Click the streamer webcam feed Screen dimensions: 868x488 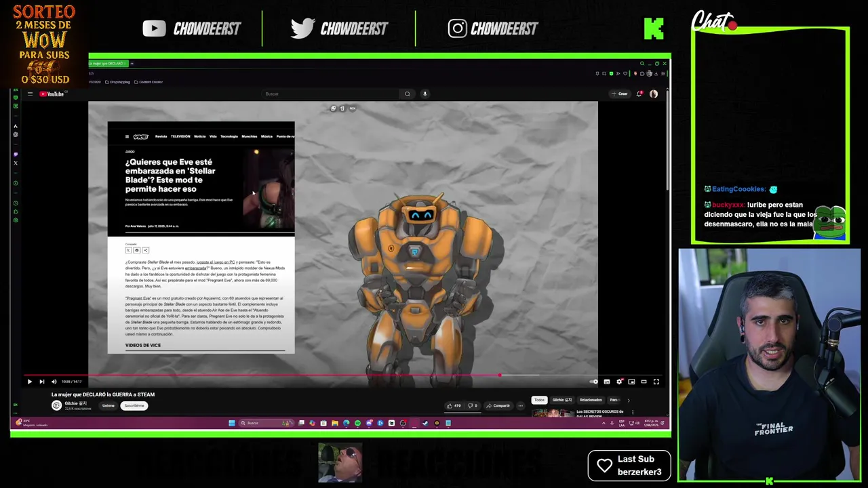(770, 365)
